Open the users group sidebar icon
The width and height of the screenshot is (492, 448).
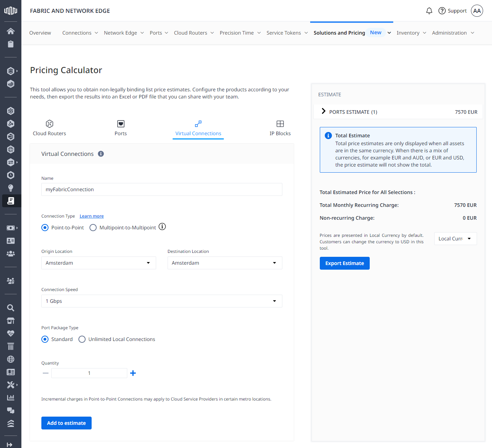[x=11, y=254]
